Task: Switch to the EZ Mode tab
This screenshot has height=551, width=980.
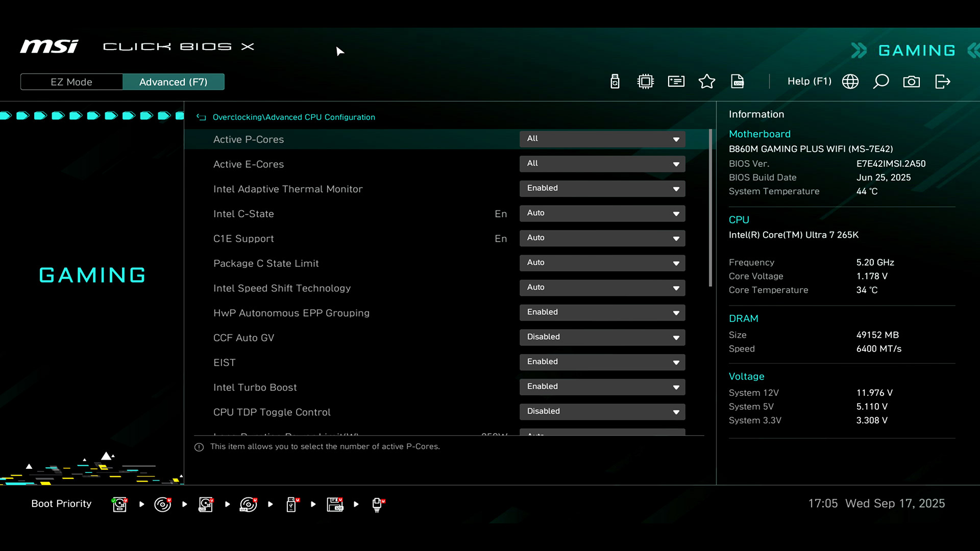Action: tap(71, 82)
